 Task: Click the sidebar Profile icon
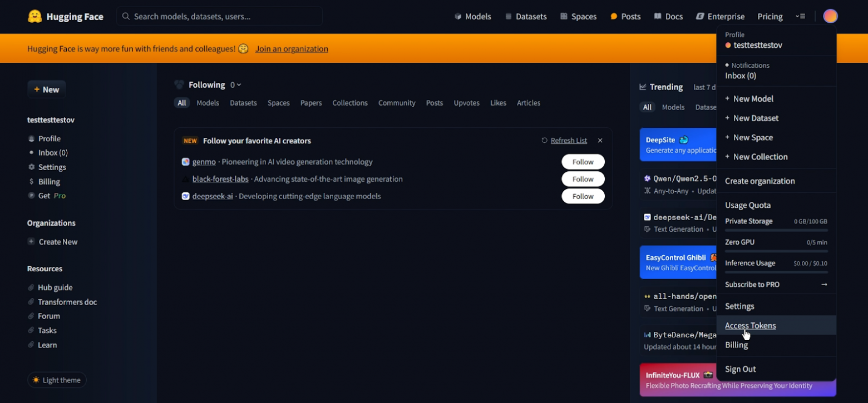pyautogui.click(x=32, y=138)
